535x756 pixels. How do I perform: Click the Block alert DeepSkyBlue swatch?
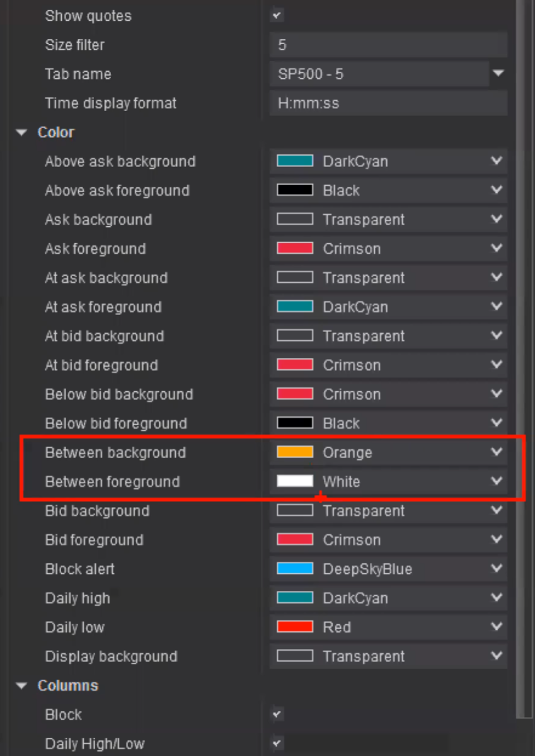coord(295,569)
